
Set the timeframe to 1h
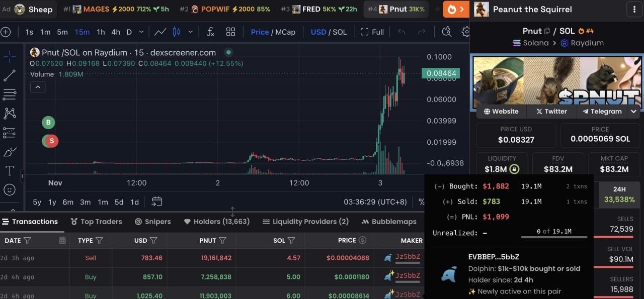[x=101, y=32]
